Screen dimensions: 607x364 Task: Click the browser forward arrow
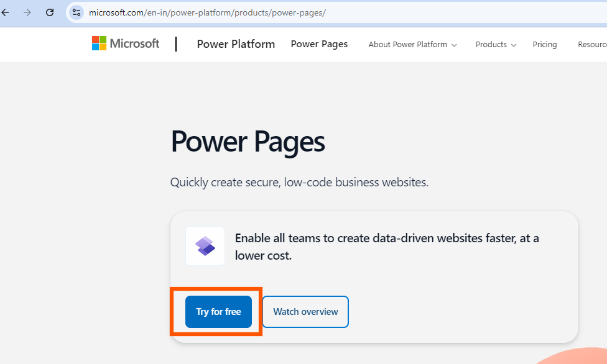[x=27, y=12]
